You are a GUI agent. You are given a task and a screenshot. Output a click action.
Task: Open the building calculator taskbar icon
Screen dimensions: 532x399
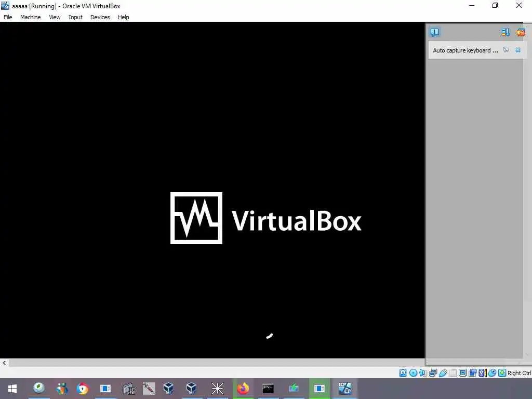129,389
